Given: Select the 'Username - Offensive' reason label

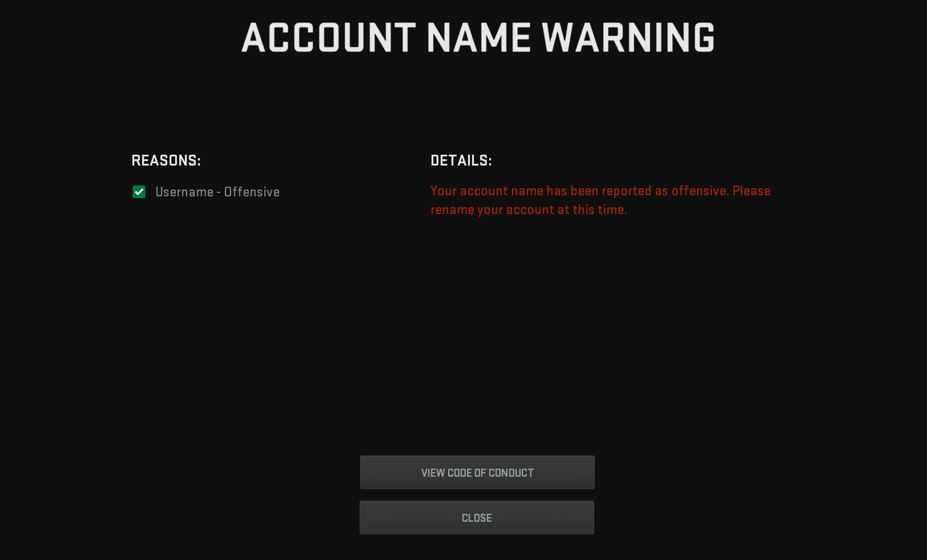Looking at the screenshot, I should pos(217,192).
